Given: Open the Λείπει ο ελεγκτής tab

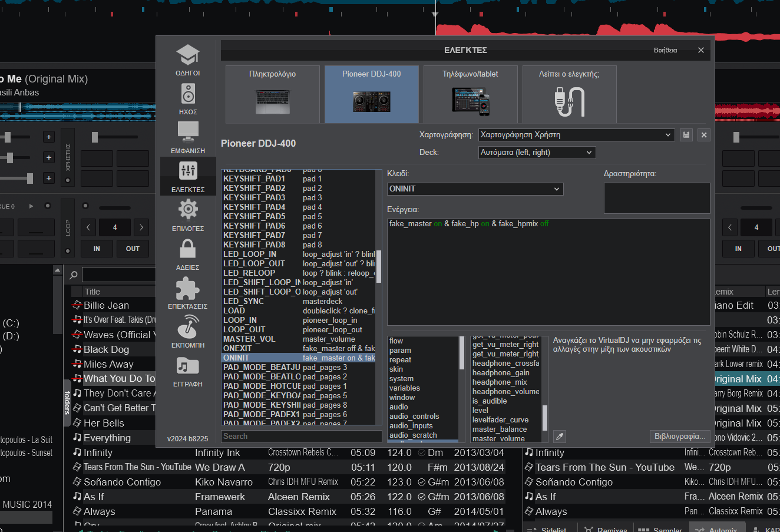Looking at the screenshot, I should point(569,94).
